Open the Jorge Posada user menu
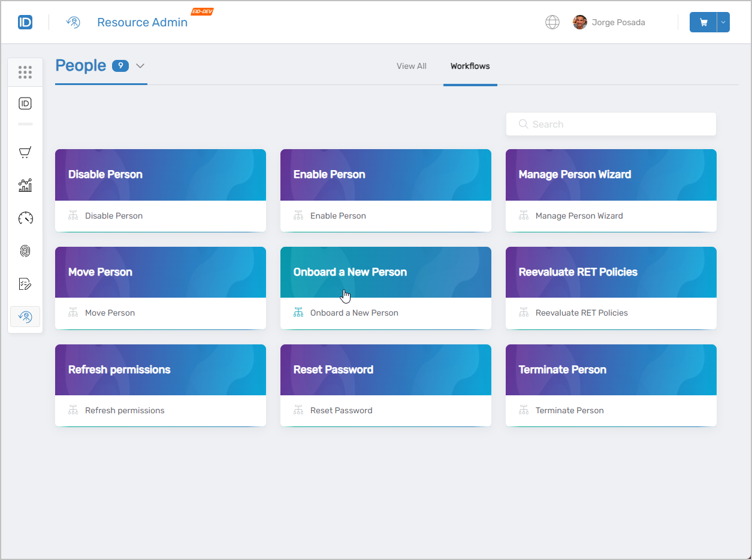This screenshot has height=560, width=752. coord(609,23)
